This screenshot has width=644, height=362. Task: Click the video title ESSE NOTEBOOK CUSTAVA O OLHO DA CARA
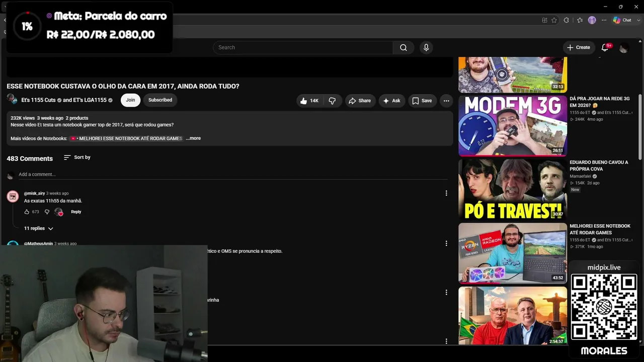coord(123,86)
